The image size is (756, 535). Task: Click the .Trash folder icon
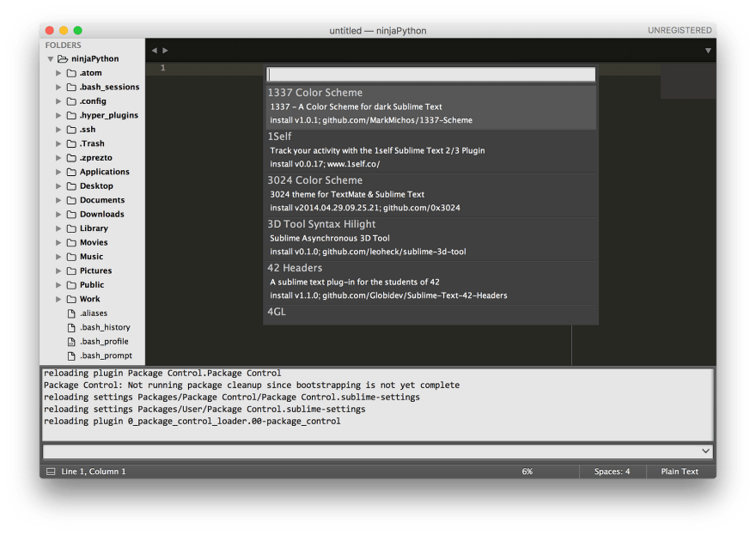pos(71,143)
